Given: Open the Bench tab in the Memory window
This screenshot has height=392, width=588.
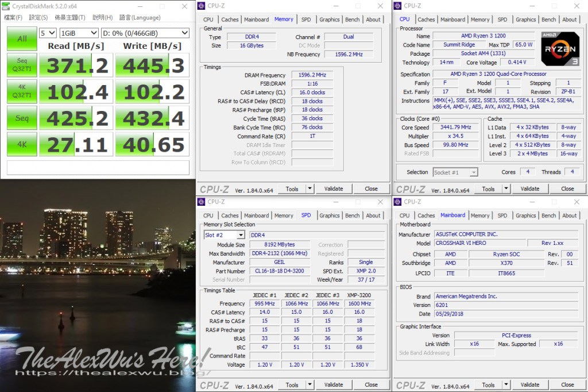Looking at the screenshot, I should coord(353,19).
